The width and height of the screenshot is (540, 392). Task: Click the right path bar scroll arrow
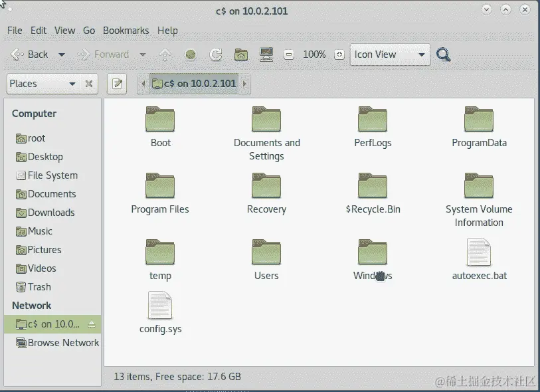click(244, 84)
